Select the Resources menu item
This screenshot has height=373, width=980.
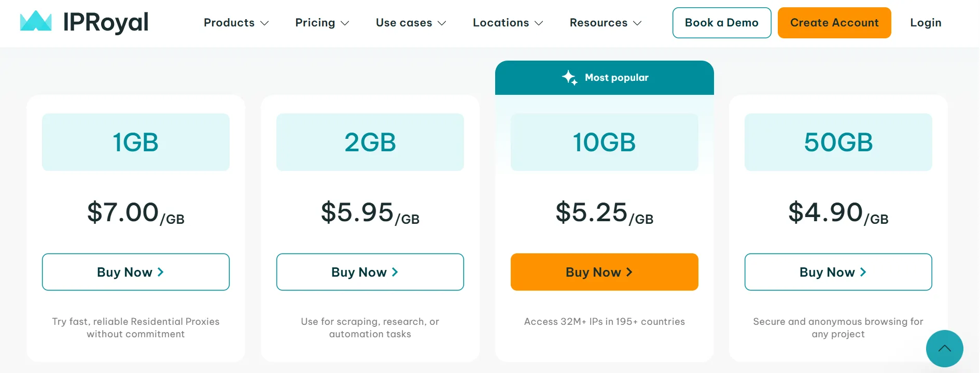click(598, 23)
